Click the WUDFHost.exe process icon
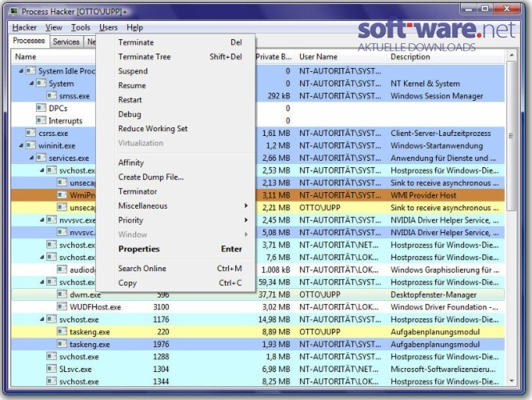The image size is (532, 400). (62, 306)
